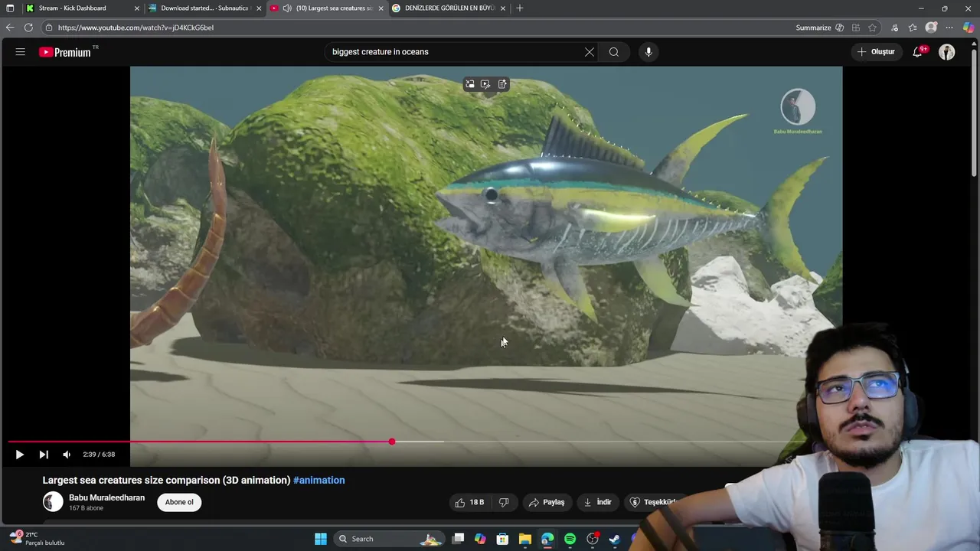
Task: Seek using the red progress scrubber handle
Action: point(392,442)
